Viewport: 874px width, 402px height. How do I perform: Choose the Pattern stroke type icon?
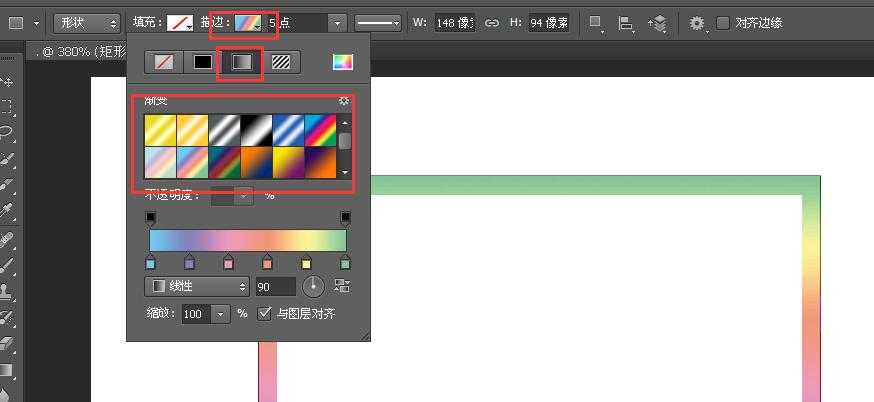coord(282,62)
